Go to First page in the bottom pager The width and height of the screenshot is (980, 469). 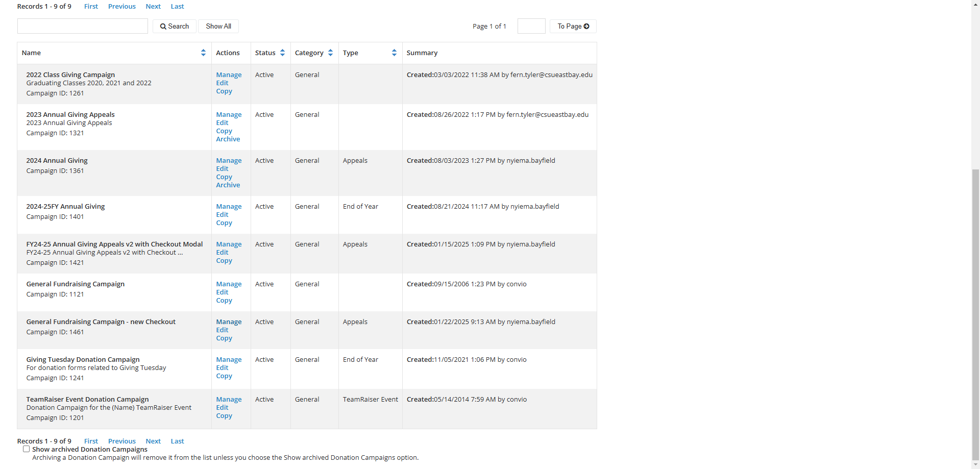(x=91, y=441)
